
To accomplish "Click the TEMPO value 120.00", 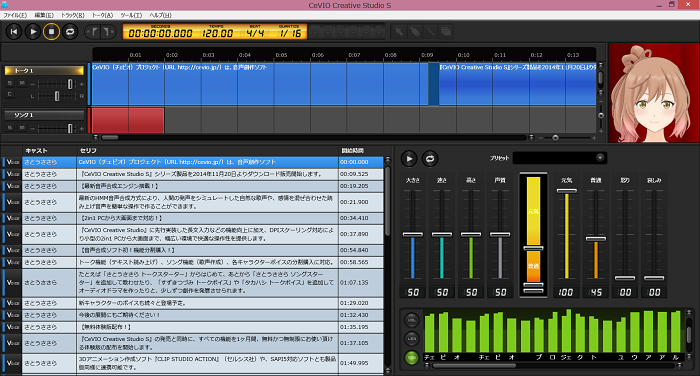I will (x=217, y=33).
